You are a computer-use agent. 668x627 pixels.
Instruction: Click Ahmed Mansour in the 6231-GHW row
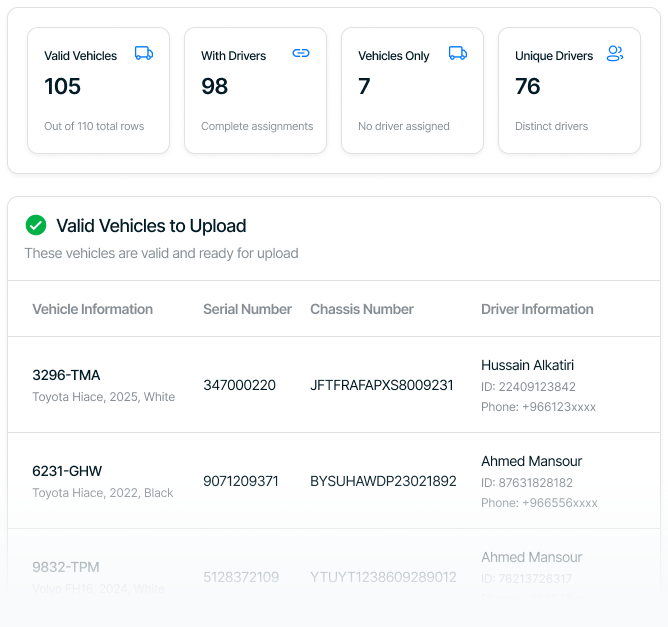531,461
